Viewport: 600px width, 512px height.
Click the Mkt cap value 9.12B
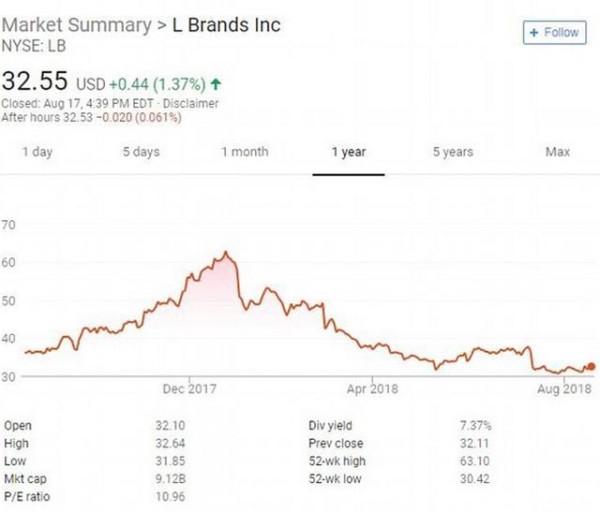(x=170, y=479)
